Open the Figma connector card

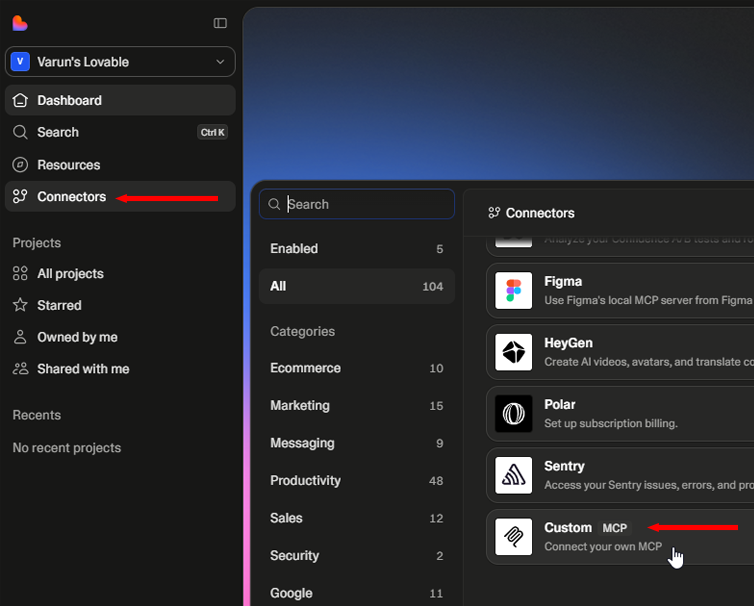click(x=620, y=290)
